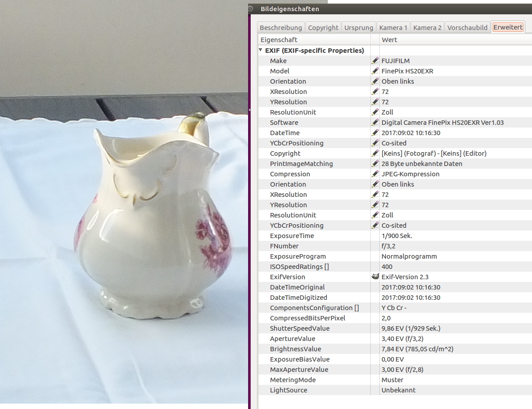Select the ExposureTime row

click(395, 236)
